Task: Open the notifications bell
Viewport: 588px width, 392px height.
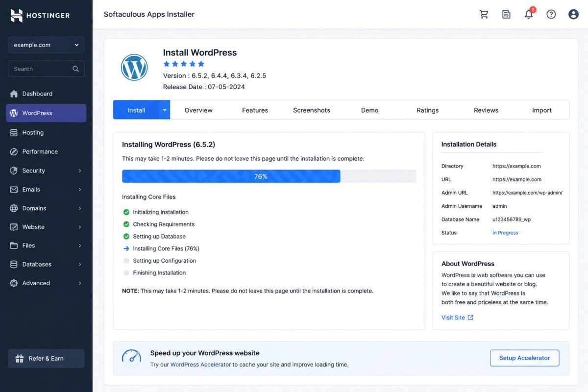Action: click(x=529, y=14)
